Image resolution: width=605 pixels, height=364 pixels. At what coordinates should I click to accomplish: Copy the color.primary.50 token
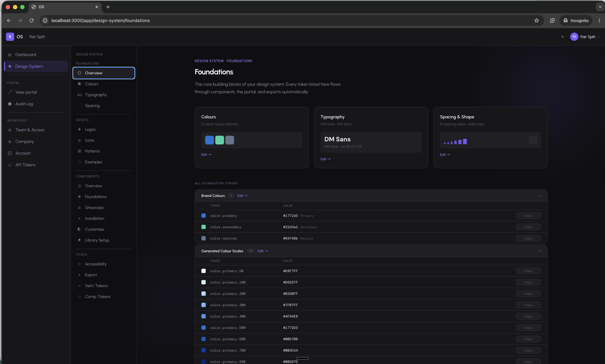(528, 271)
